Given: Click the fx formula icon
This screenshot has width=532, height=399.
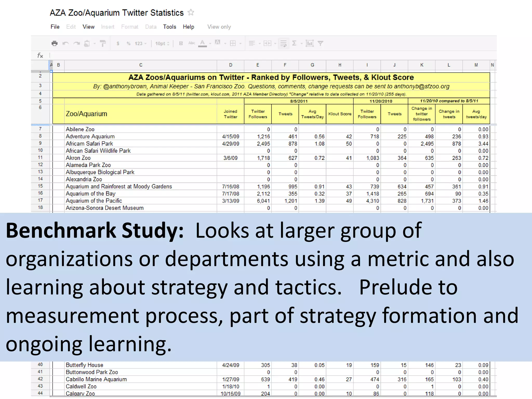Looking at the screenshot, I should pos(40,55).
